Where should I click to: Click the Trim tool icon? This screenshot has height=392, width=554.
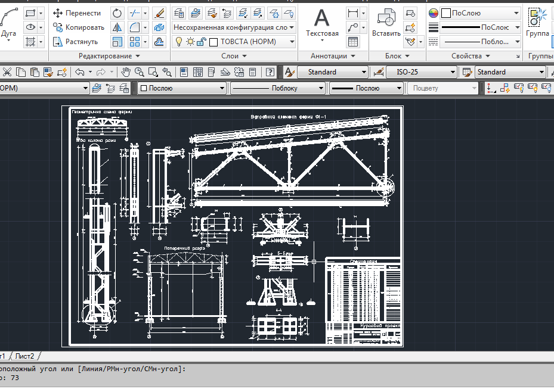(x=135, y=14)
